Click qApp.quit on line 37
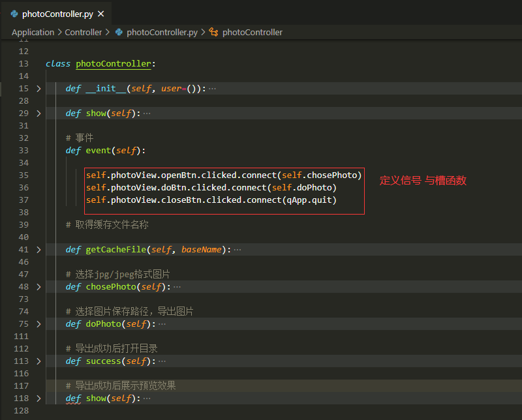Viewport: 522px width, 420px height. [x=309, y=200]
